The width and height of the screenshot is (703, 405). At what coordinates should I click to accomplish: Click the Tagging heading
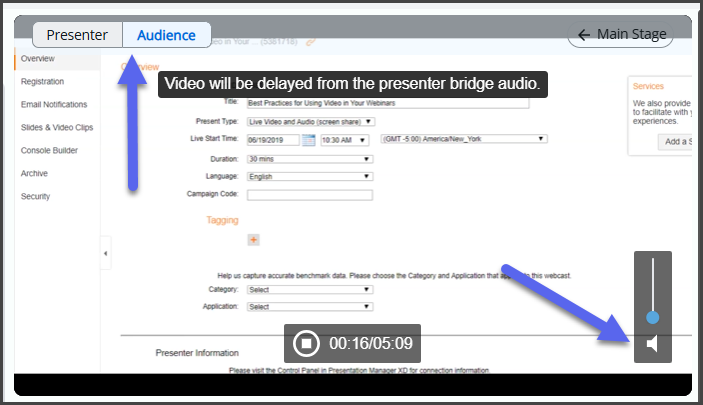[222, 220]
